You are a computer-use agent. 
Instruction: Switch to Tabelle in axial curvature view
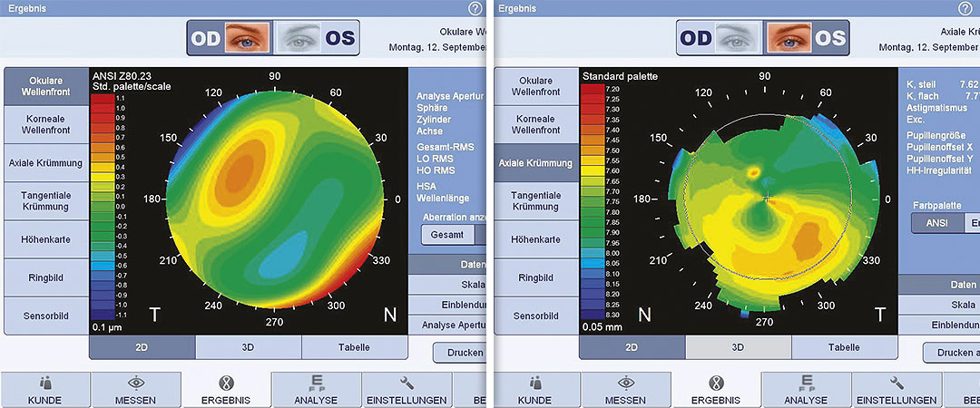844,347
